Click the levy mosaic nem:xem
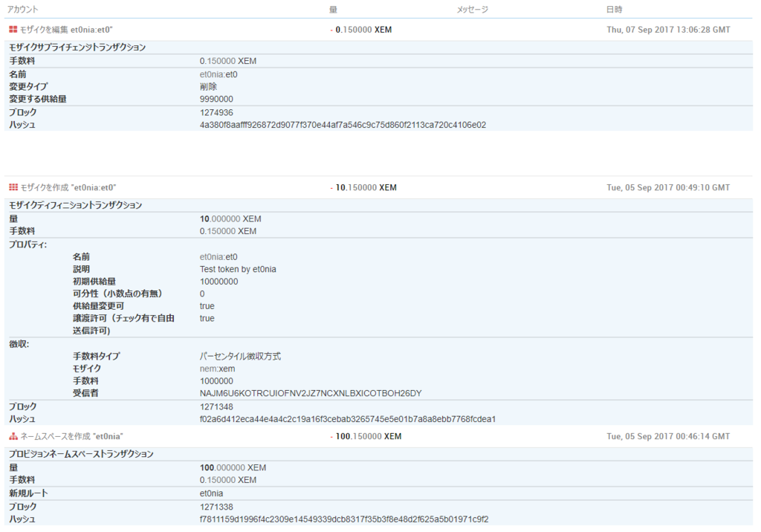The image size is (761, 532). [x=218, y=369]
